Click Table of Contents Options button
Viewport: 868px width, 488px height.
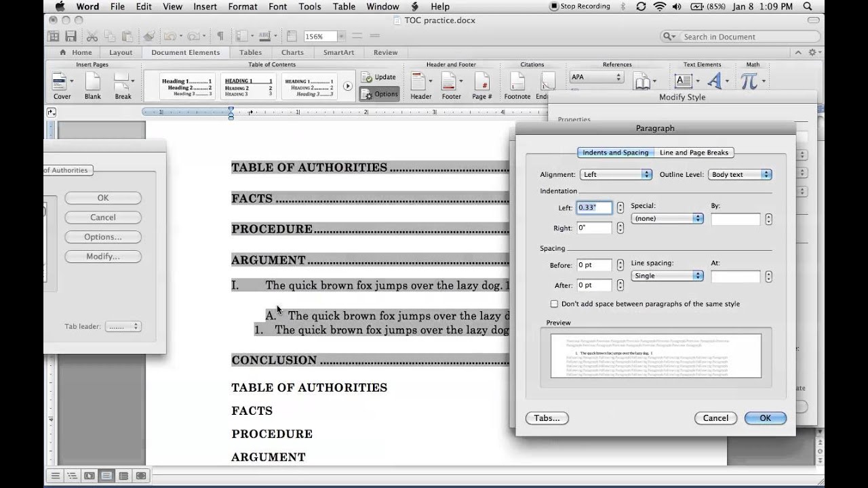point(379,94)
